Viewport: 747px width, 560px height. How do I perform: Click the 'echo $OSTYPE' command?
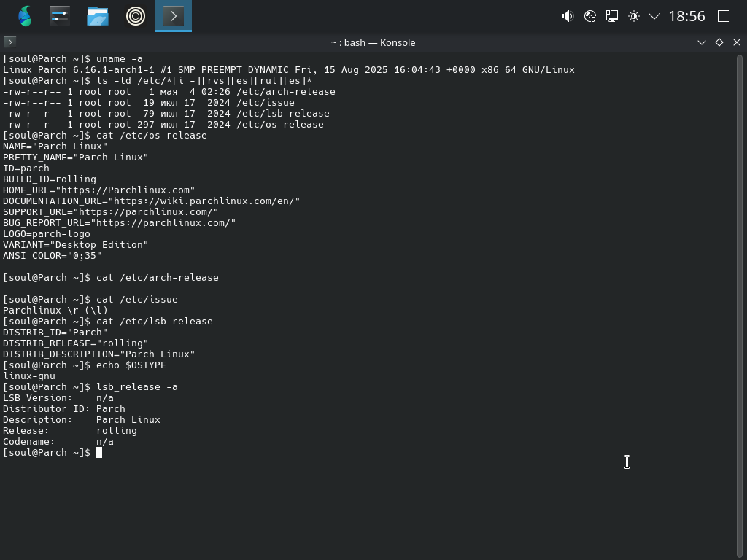pyautogui.click(x=131, y=366)
